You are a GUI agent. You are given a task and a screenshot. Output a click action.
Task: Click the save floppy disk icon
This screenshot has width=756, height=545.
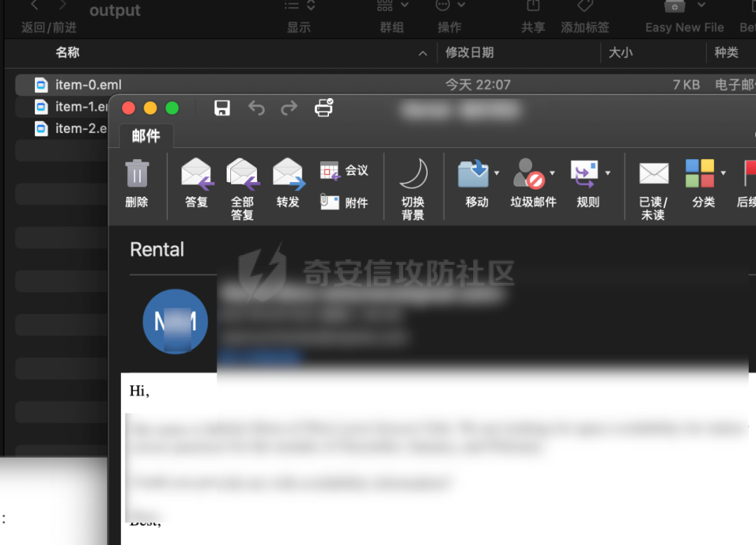coord(222,108)
